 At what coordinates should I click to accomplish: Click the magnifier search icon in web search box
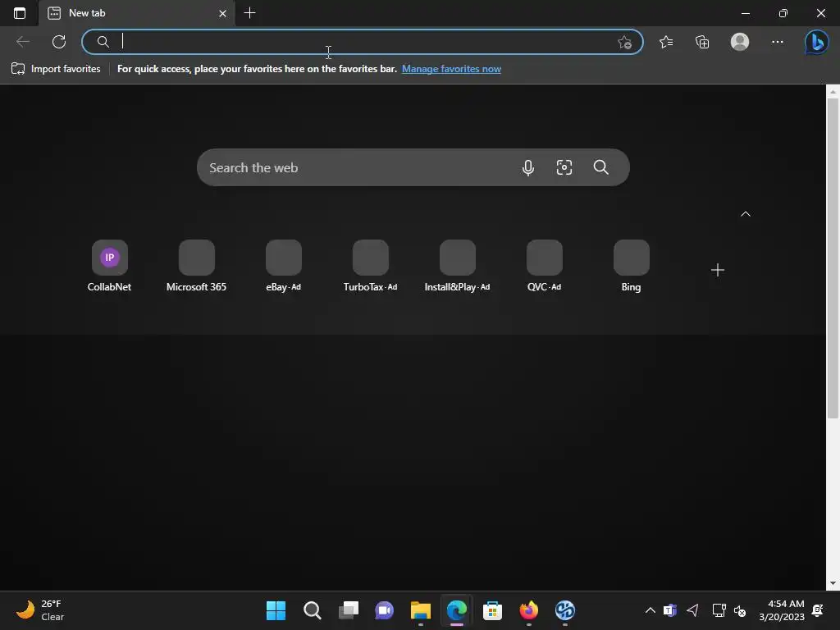tap(600, 167)
